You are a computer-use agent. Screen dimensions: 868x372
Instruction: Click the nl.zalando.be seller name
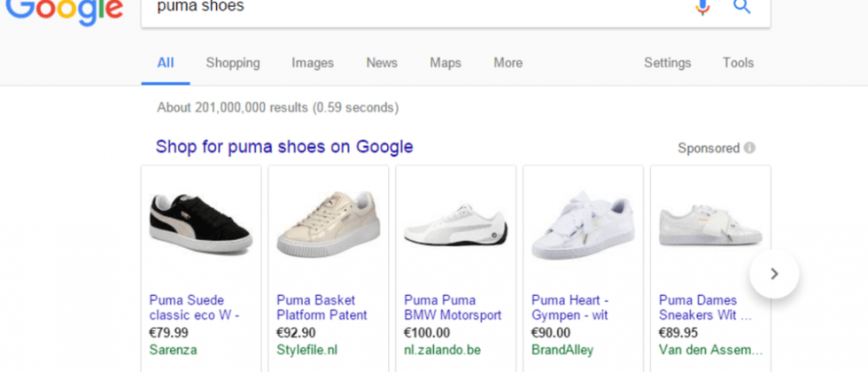point(442,350)
